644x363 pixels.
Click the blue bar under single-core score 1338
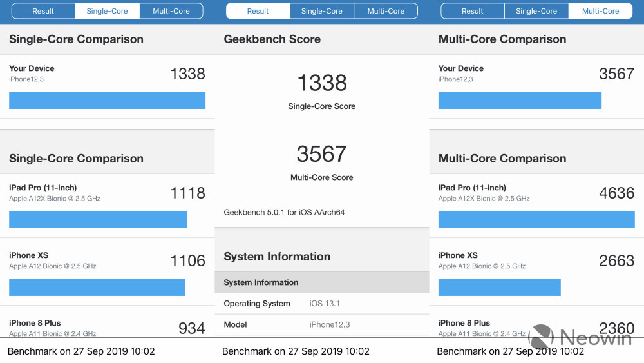[x=107, y=101]
